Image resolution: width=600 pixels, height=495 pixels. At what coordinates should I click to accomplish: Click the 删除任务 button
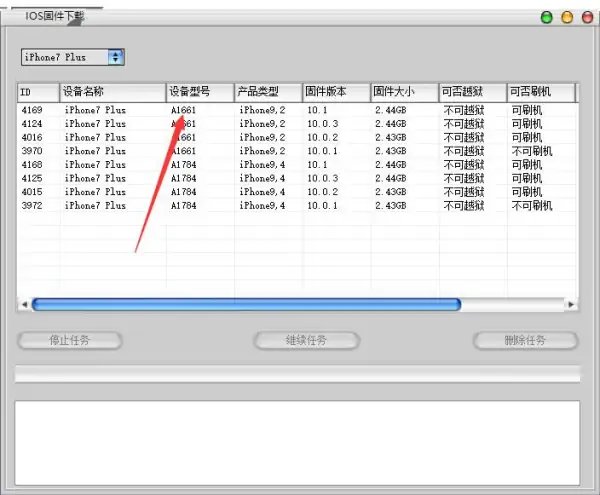(525, 340)
